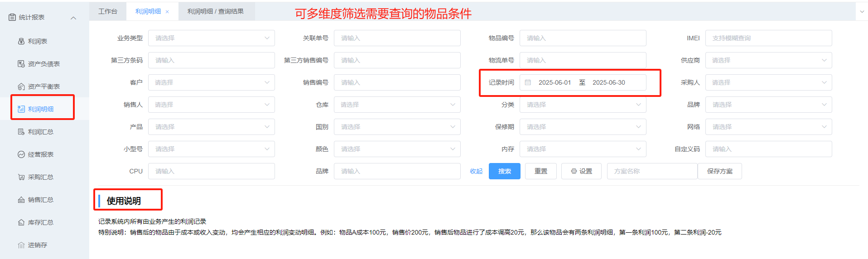Open the 仓库 dropdown

(x=397, y=105)
